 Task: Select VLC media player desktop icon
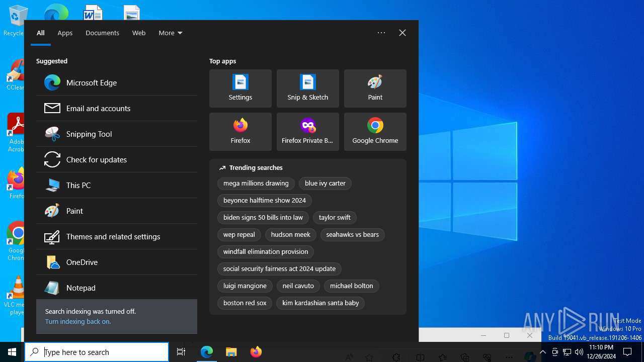click(x=15, y=296)
